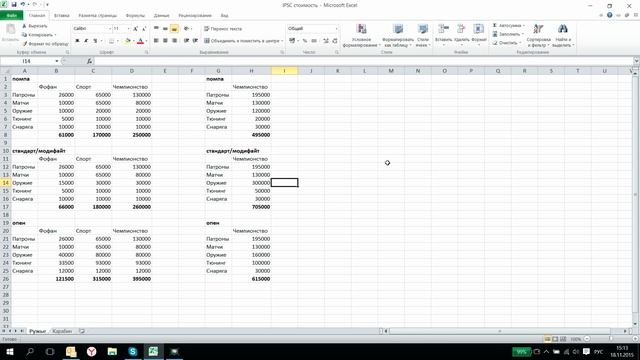Click the Format cells (Формат) icon
This screenshot has width=640, height=360.
click(x=478, y=29)
